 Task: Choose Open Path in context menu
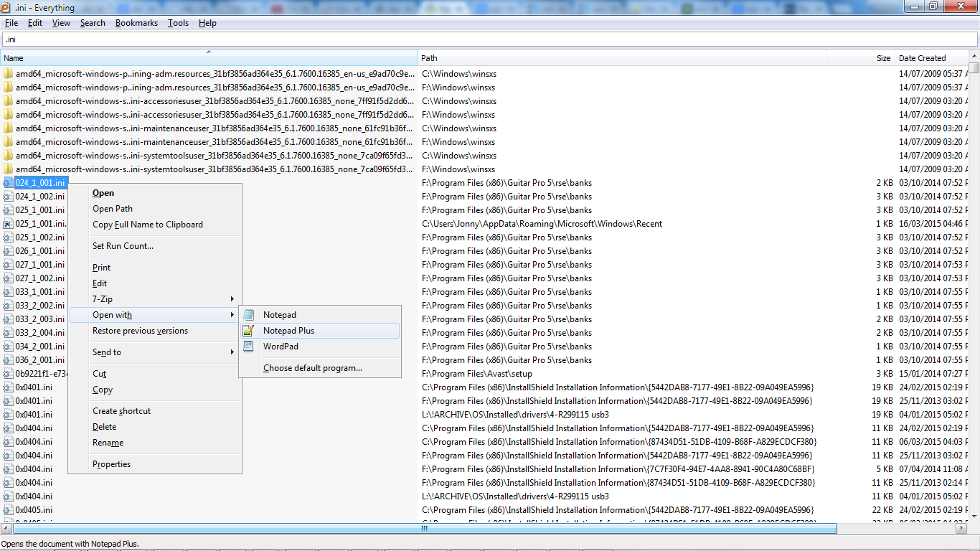[x=155, y=209]
